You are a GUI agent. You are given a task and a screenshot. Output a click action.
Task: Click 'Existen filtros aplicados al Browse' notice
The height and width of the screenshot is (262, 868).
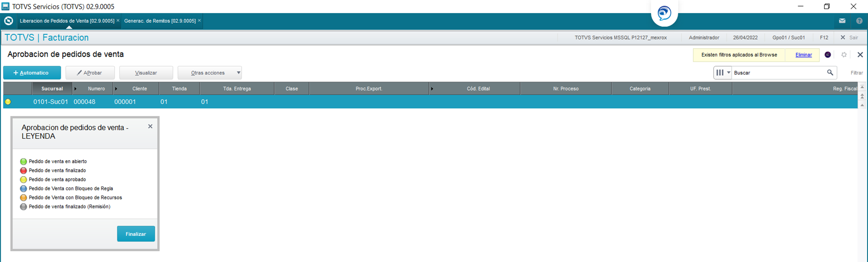[x=739, y=55]
